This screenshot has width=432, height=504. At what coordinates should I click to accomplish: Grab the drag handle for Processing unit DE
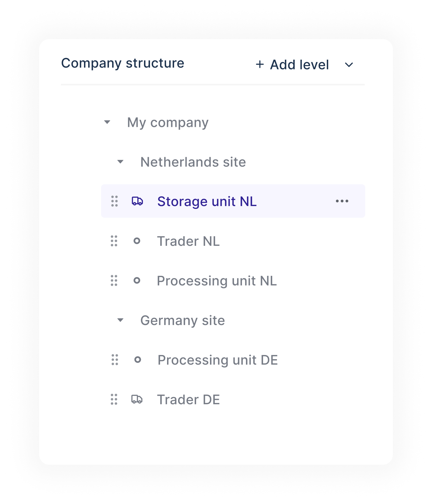tap(115, 359)
